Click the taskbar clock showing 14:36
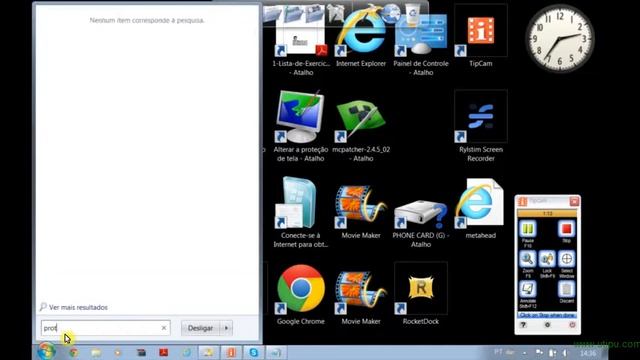This screenshot has width=640, height=360. (587, 353)
